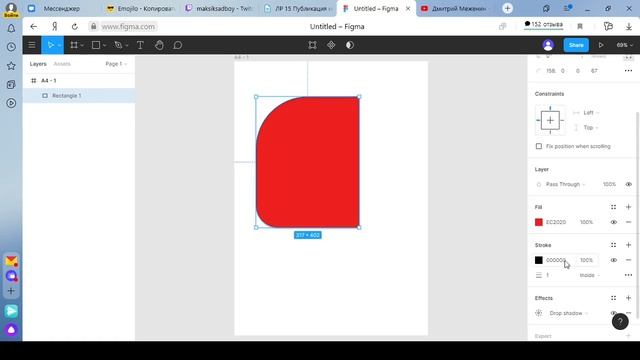Image resolution: width=640 pixels, height=360 pixels.
Task: Open the Drop shadow effect type dropdown
Action: [569, 313]
